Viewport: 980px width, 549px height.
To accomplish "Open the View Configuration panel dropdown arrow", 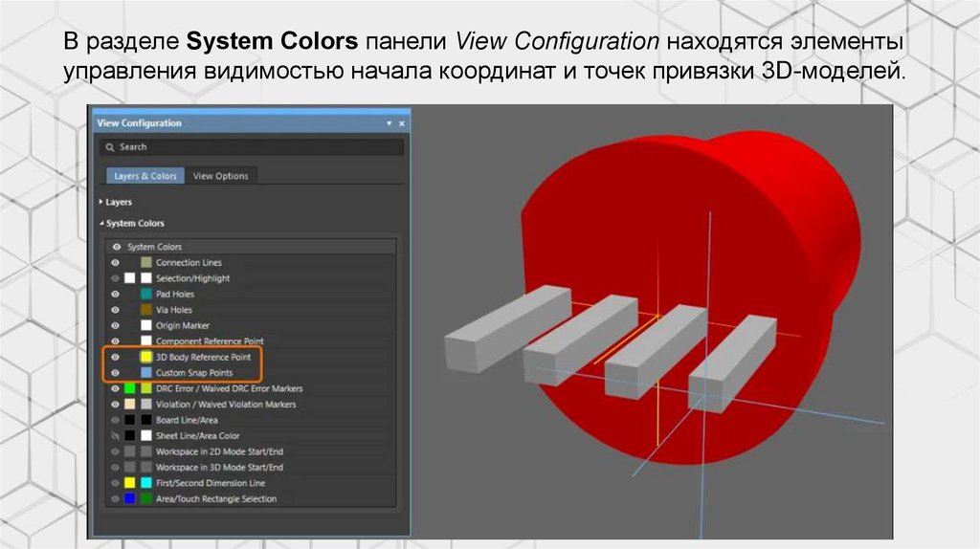I will (x=389, y=124).
